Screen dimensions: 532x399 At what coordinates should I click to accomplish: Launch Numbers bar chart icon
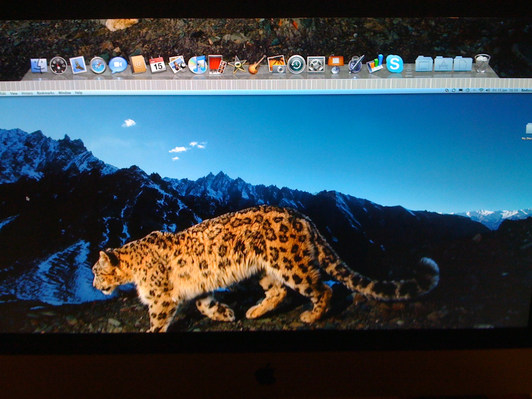pyautogui.click(x=375, y=64)
